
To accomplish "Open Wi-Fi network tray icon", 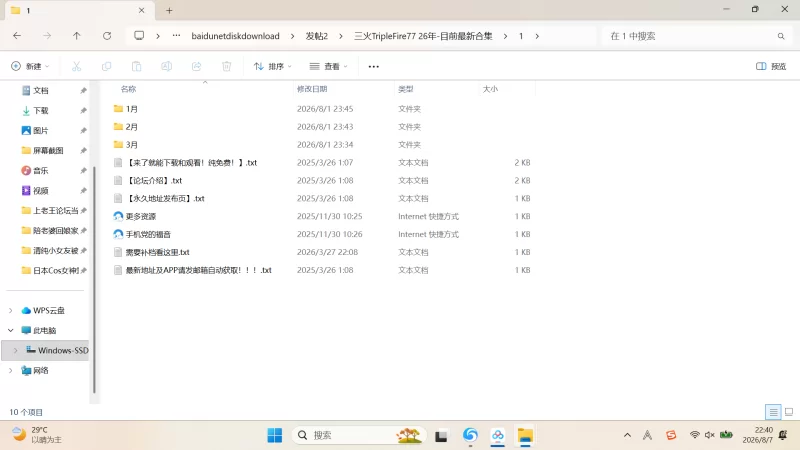I will (694, 435).
